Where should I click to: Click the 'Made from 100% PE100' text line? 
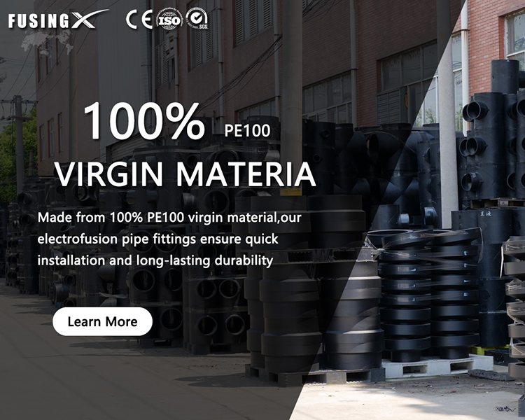pos(169,218)
